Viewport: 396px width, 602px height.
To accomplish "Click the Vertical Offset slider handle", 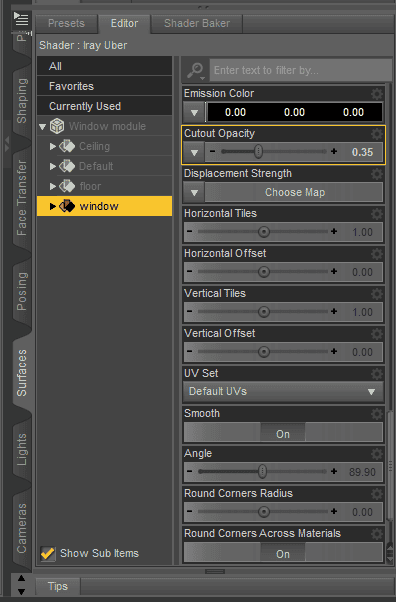I will (264, 352).
